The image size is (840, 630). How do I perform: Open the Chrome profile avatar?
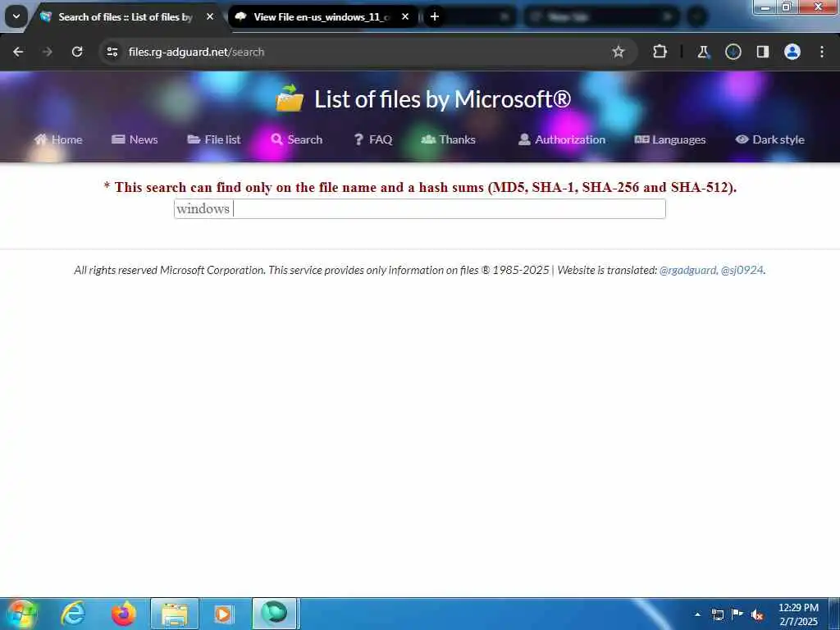click(792, 52)
